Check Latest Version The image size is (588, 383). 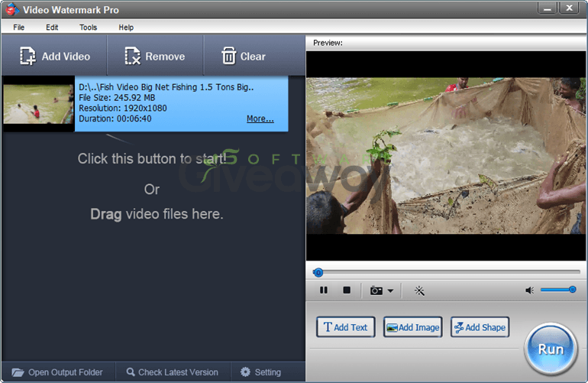pyautogui.click(x=173, y=372)
